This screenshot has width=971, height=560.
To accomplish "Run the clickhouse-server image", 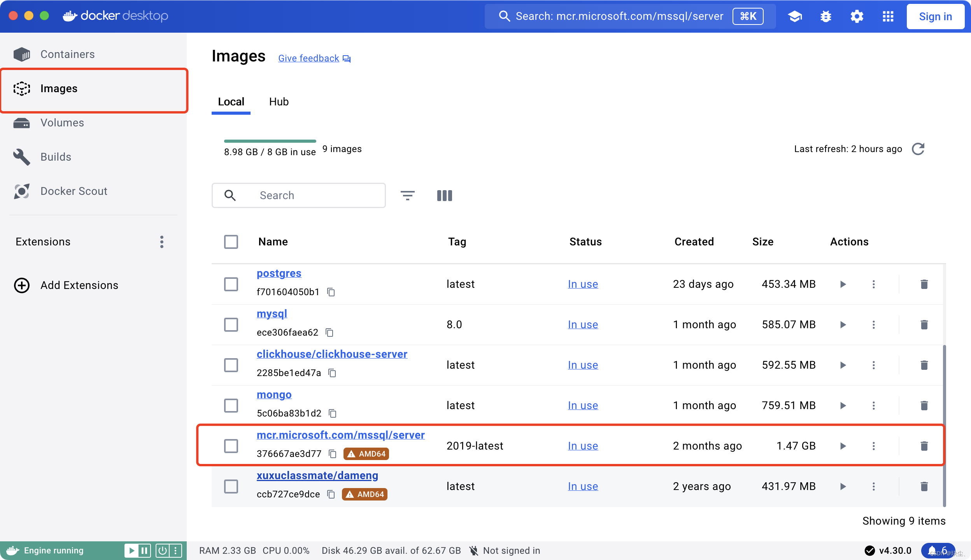I will (843, 365).
